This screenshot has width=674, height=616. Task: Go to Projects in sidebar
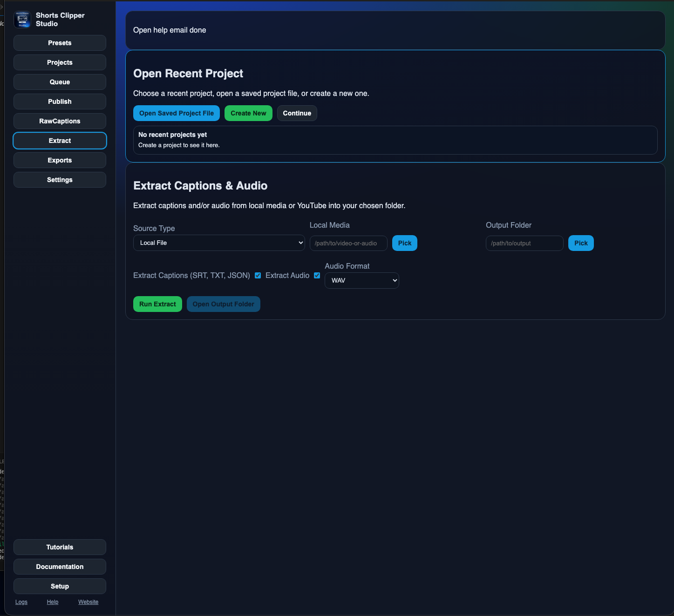60,62
